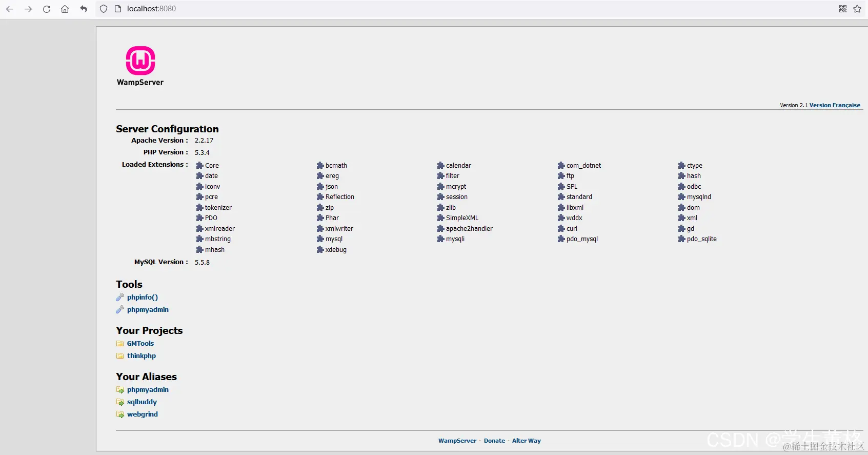The width and height of the screenshot is (868, 455).
Task: Click the apache2handler extension name
Action: point(469,229)
